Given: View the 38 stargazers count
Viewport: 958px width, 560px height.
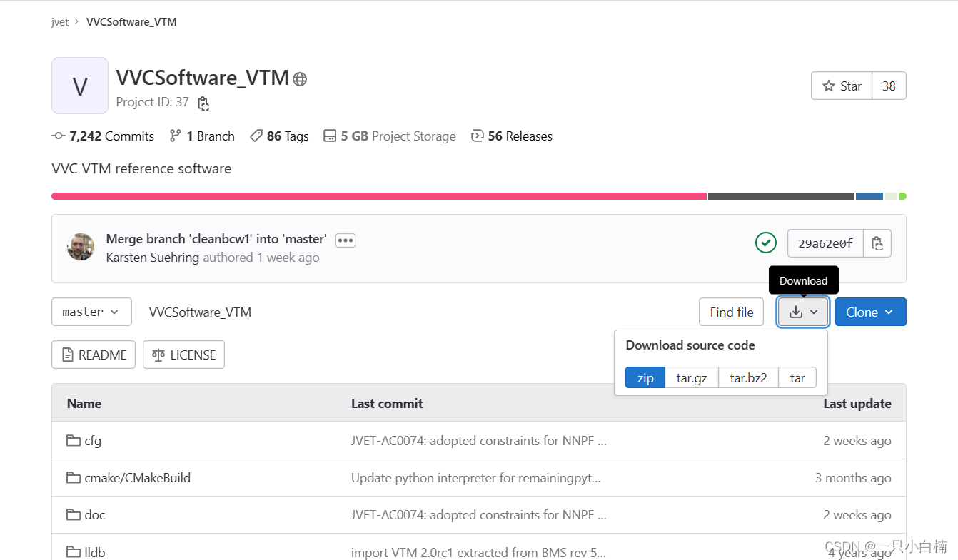Looking at the screenshot, I should (x=889, y=86).
